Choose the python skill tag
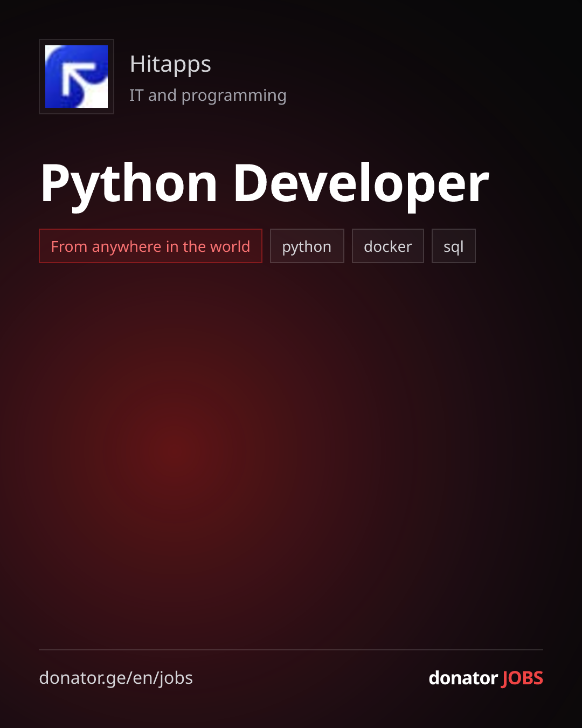 pyautogui.click(x=307, y=246)
